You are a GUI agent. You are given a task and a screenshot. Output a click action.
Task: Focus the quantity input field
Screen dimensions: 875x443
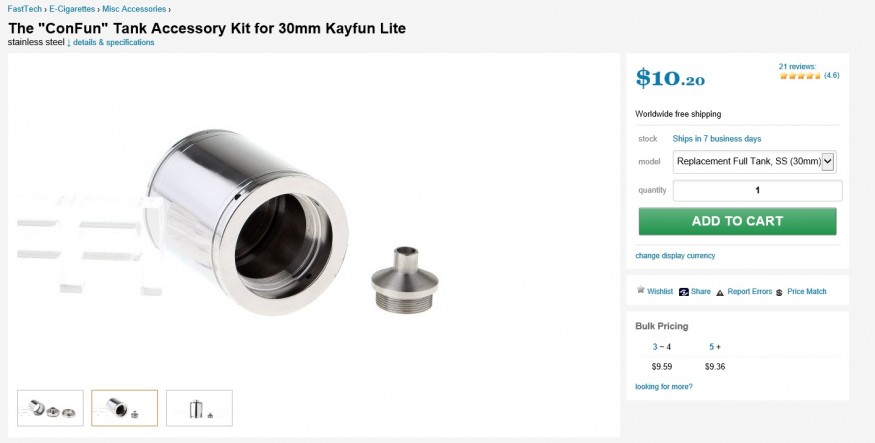[x=757, y=190]
